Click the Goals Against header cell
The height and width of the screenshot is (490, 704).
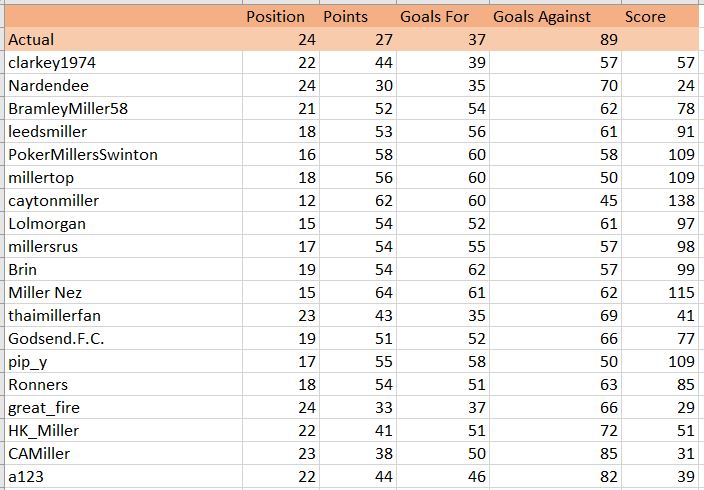click(555, 17)
